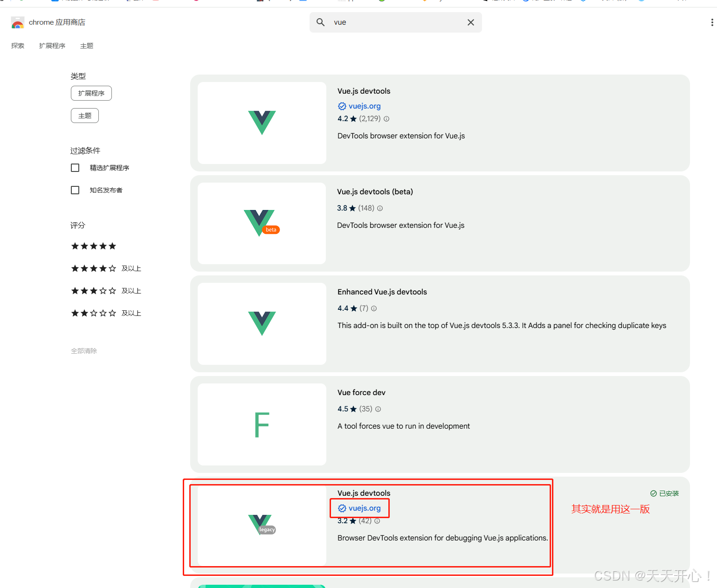Enable the 精选扩展程序 checkbox
The width and height of the screenshot is (717, 588).
tap(75, 168)
